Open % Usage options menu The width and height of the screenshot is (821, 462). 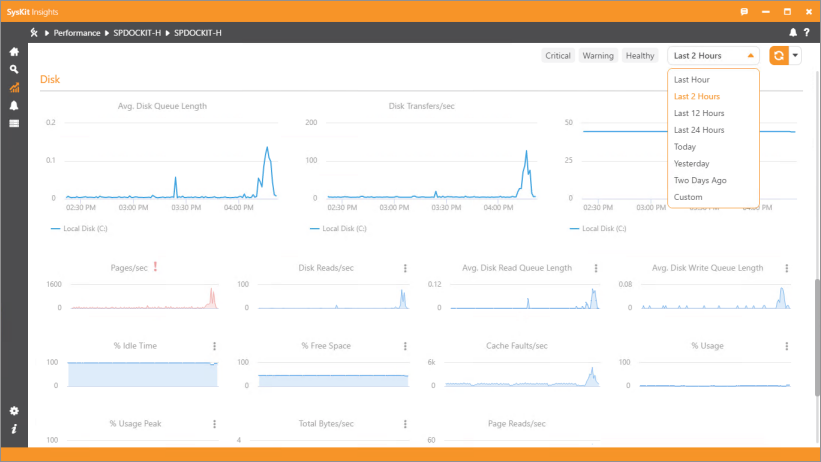coord(786,346)
